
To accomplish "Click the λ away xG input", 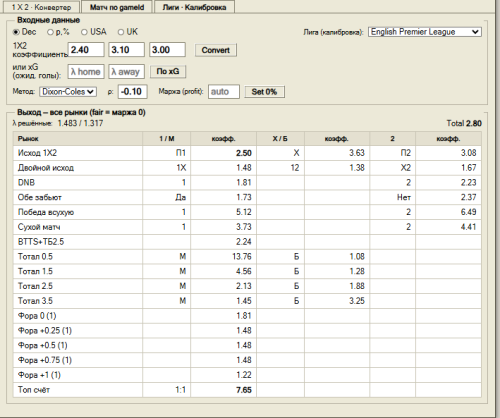I will [x=126, y=71].
